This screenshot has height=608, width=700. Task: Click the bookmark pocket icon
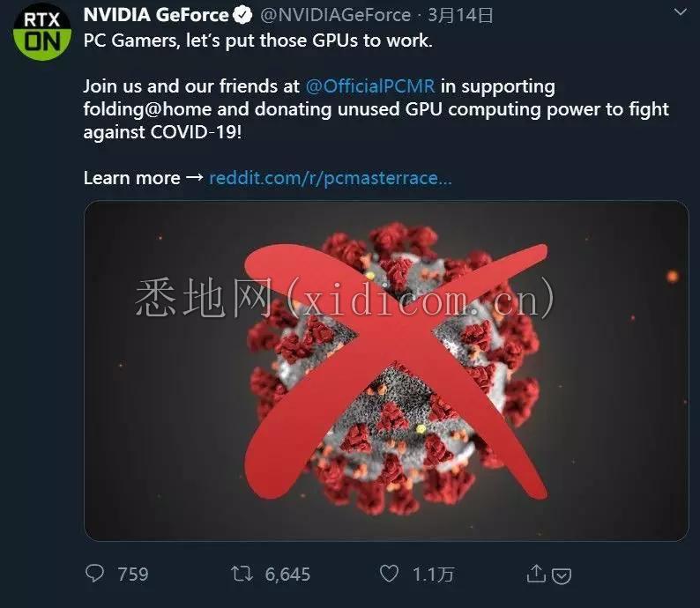click(x=562, y=576)
